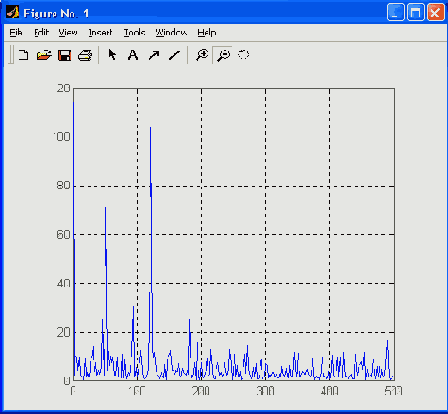The width and height of the screenshot is (448, 414).
Task: Save the figure with the floppy disk icon
Action: click(64, 55)
